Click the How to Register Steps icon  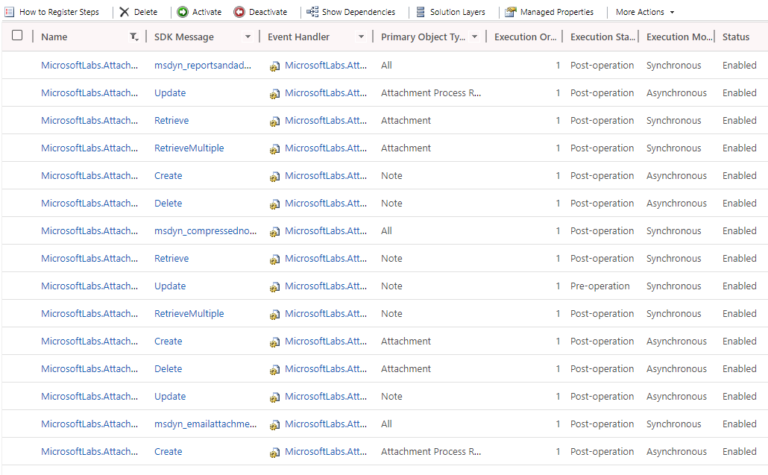(9, 12)
